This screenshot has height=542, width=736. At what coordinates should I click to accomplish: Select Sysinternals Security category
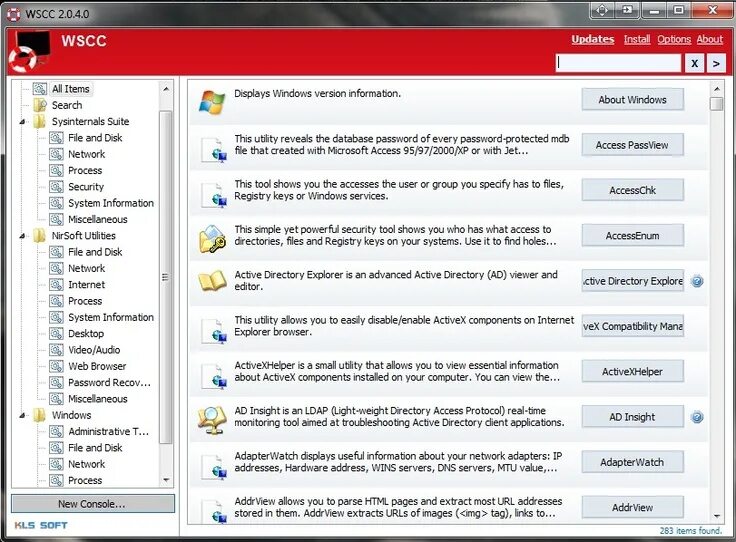86,187
